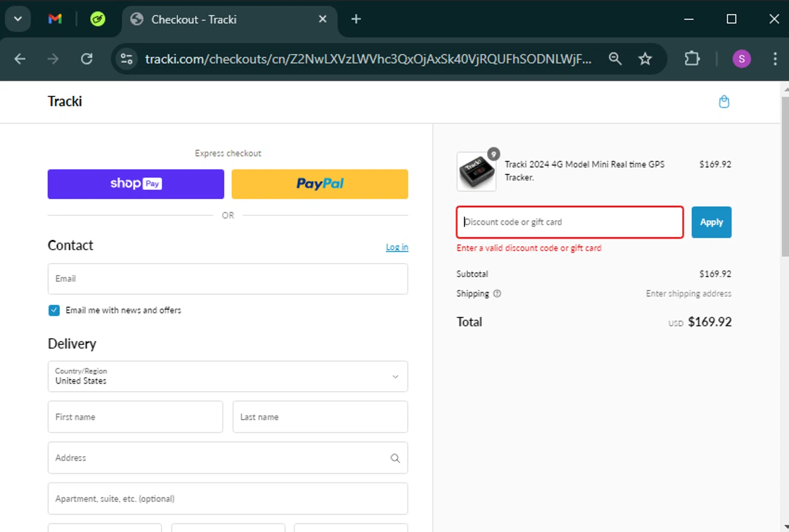Minimize the browser window
Screen dimensions: 789x532
point(689,19)
